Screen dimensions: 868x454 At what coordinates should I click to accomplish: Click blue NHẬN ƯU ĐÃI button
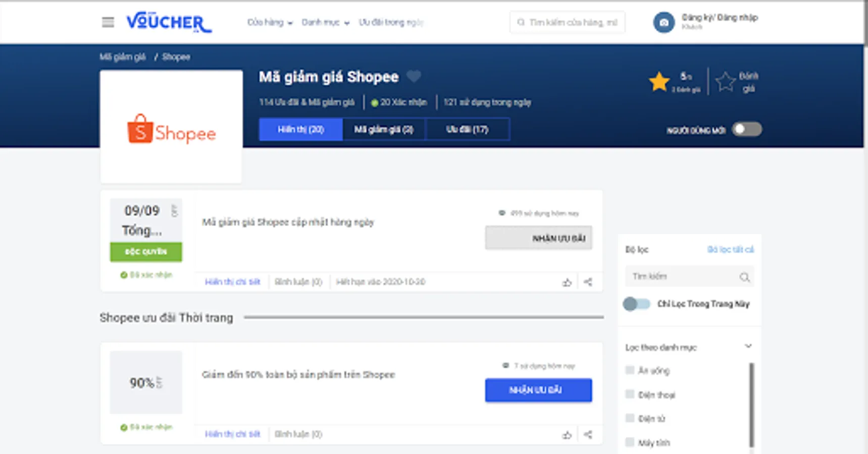coord(538,390)
